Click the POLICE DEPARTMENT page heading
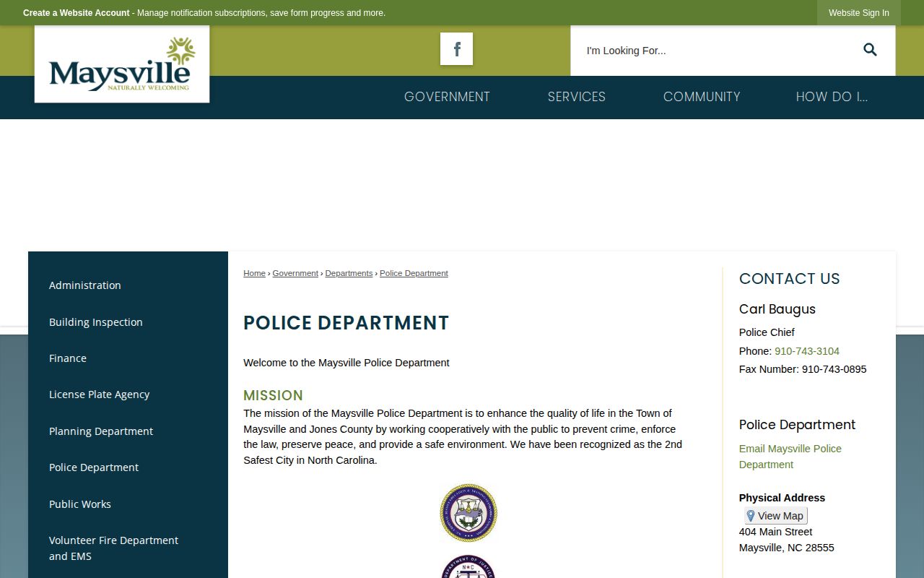924x578 pixels. (x=346, y=323)
